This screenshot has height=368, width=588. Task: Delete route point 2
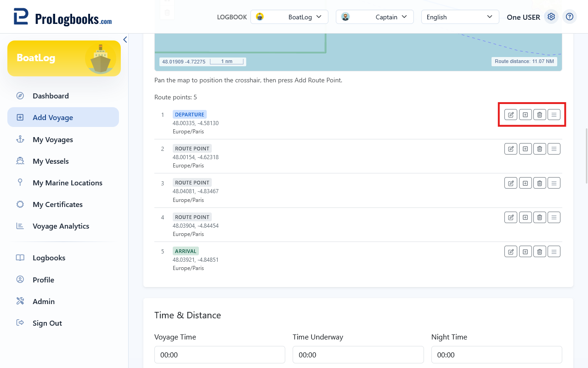point(540,149)
